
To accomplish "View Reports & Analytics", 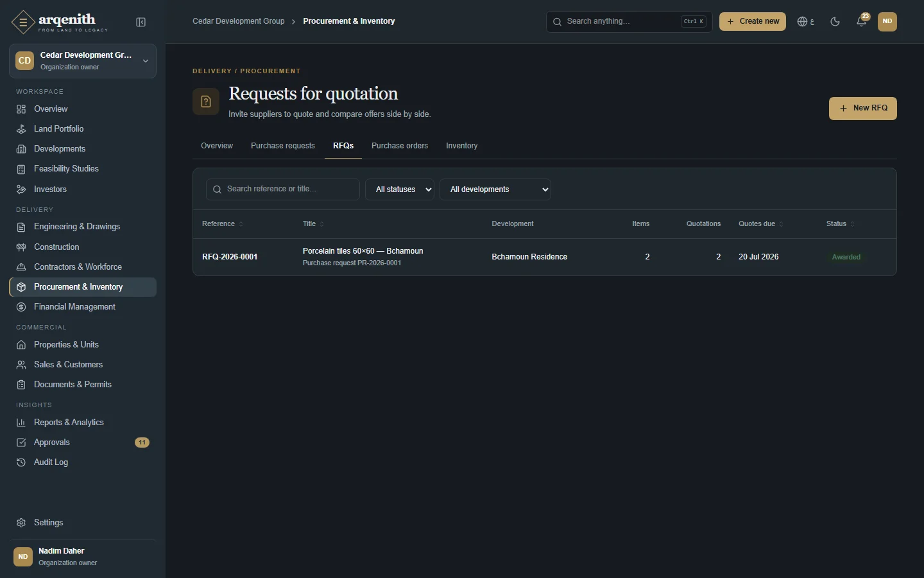I will click(x=83, y=422).
